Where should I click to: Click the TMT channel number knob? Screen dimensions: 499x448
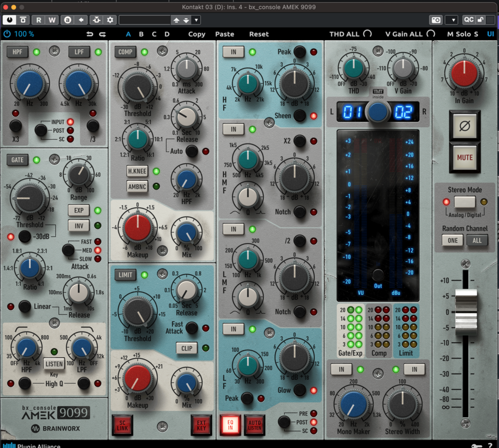[x=378, y=112]
